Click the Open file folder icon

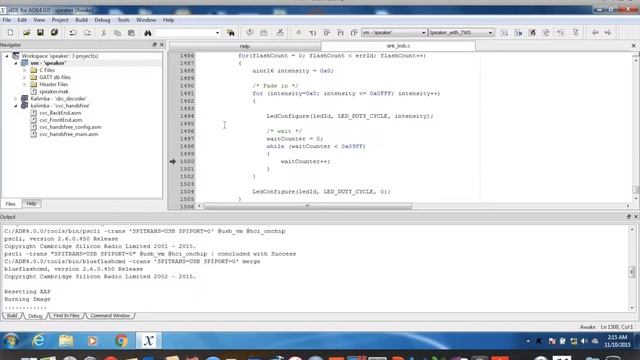click(27, 33)
